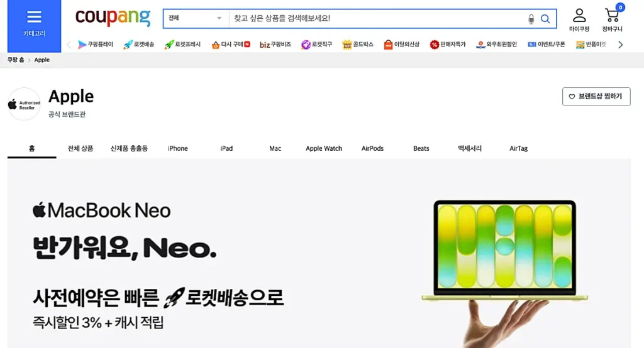Screen dimensions: 644x348
Task: Click the Apple brand title heading
Action: coord(71,97)
